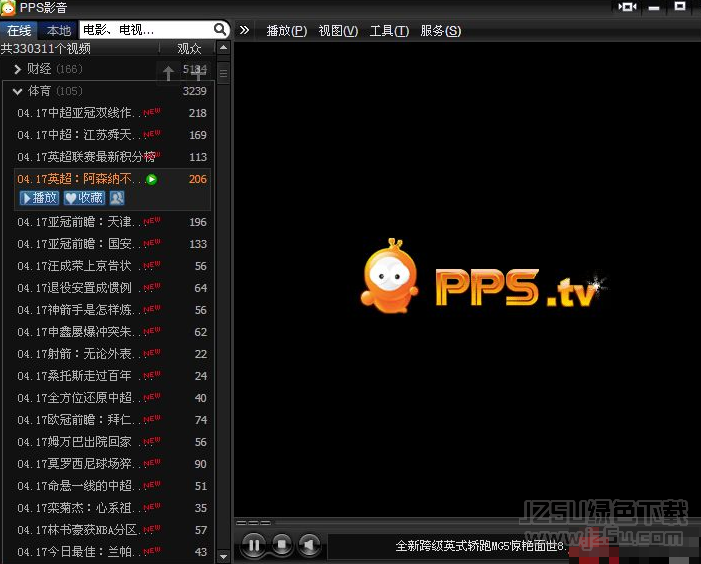Click the 播放 play button under selected video
701x564 pixels.
pos(39,198)
